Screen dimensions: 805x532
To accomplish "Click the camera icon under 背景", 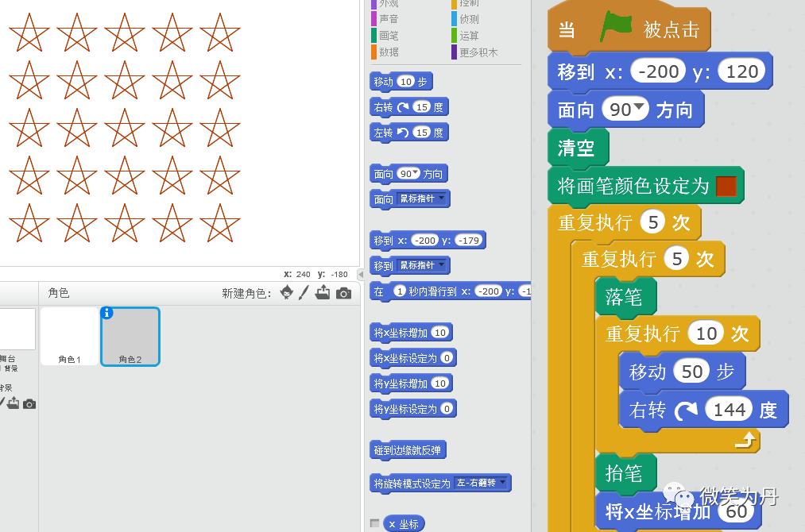I will tap(29, 403).
